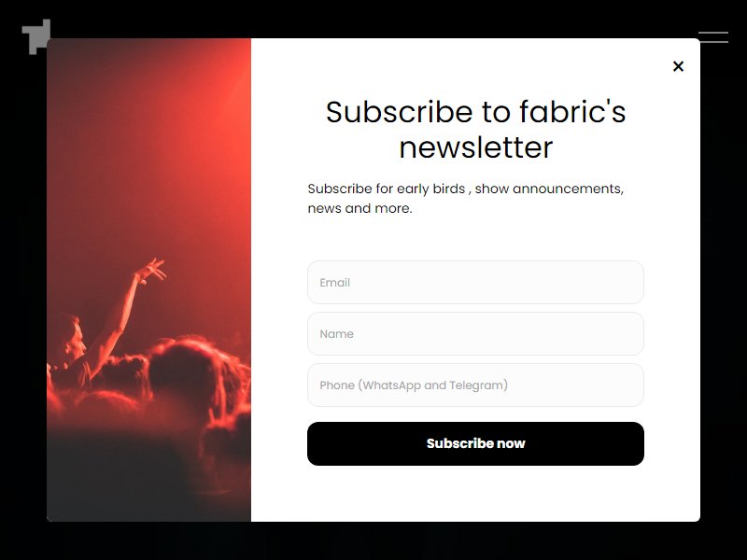Tap the phone number placeholder text
This screenshot has height=560, width=747.
[x=414, y=385]
